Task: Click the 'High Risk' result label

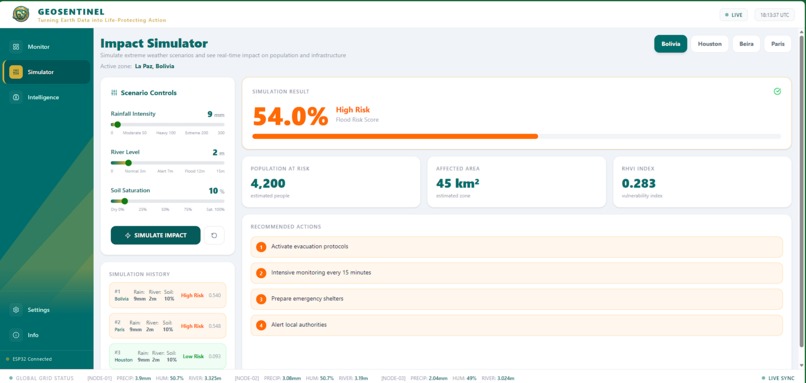Action: coord(353,110)
